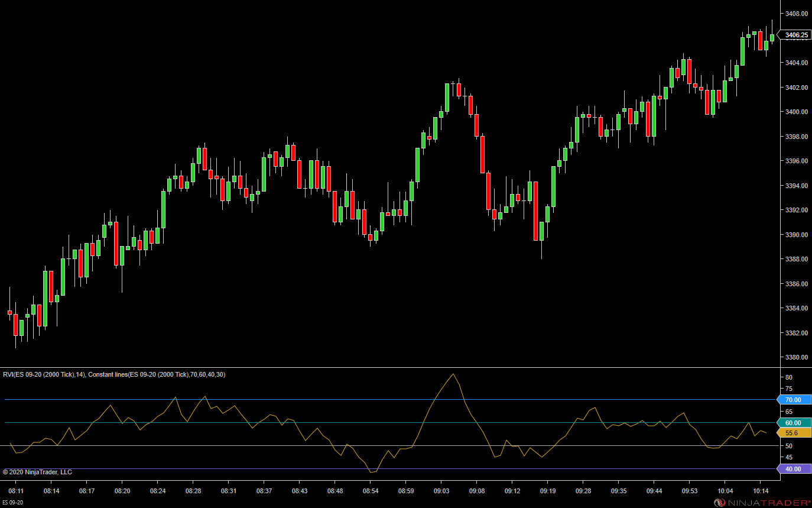This screenshot has width=812, height=508.
Task: Click the 08:28 time axis label
Action: (193, 491)
